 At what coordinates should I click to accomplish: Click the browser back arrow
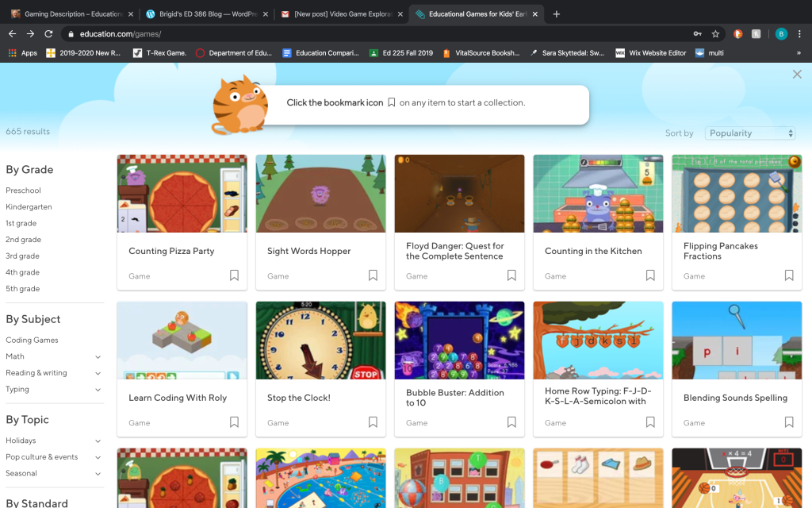point(12,34)
